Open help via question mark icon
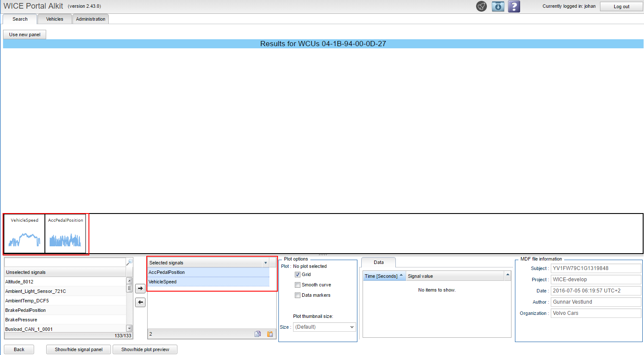 tap(514, 6)
